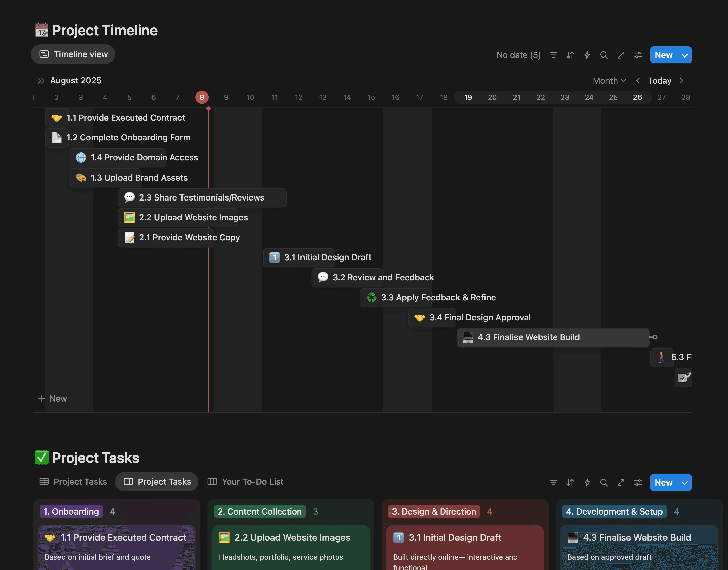This screenshot has width=728, height=570.
Task: Open search in the Project Timeline toolbar
Action: pos(604,55)
